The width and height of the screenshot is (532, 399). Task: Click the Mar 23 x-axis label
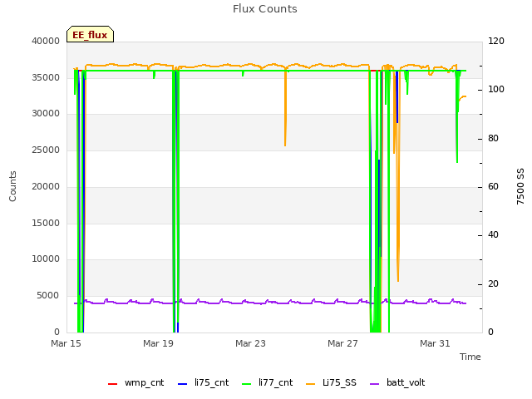pyautogui.click(x=251, y=343)
